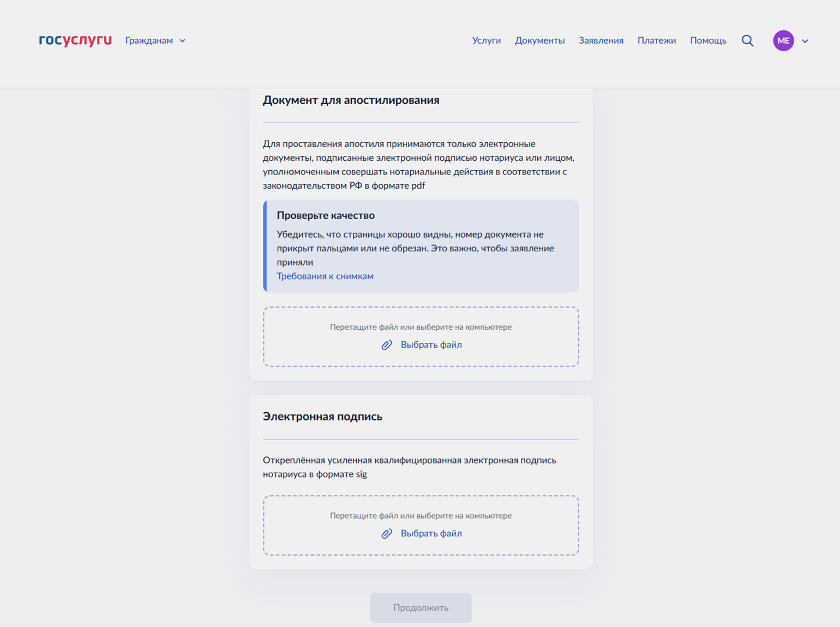Expand the Гражданам audience dropdown
This screenshot has width=840, height=627.
pos(149,40)
